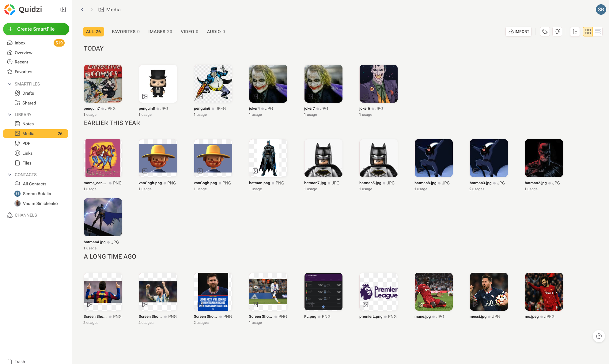Collapse the SMARTFILES section
Image resolution: width=609 pixels, height=364 pixels.
[x=10, y=84]
